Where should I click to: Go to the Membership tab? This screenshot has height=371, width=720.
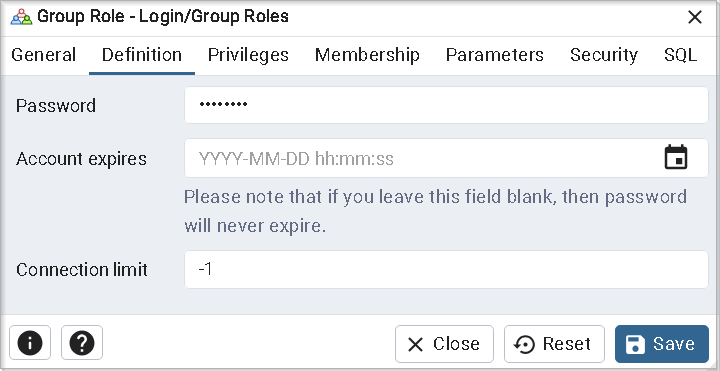pyautogui.click(x=367, y=55)
